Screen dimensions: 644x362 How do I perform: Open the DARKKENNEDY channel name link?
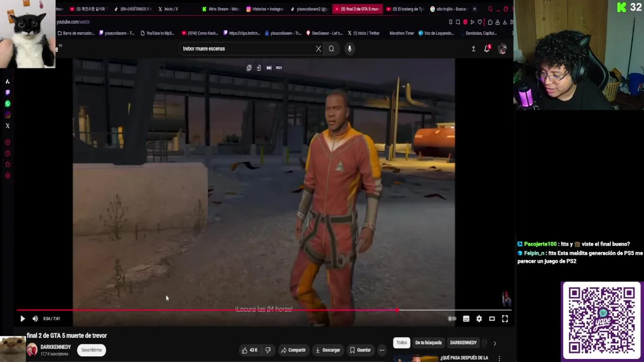coord(55,347)
